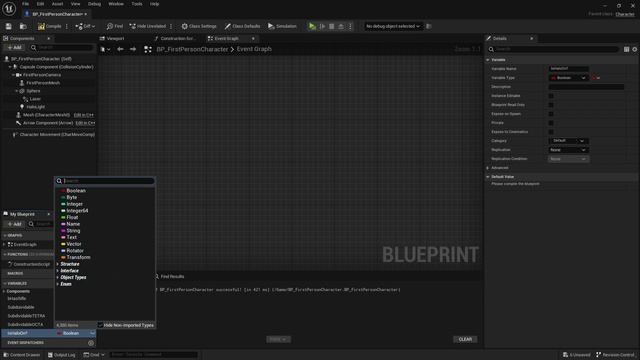This screenshot has height=360, width=640.
Task: Click the Save blueprint icon in toolbar
Action: pos(9,26)
